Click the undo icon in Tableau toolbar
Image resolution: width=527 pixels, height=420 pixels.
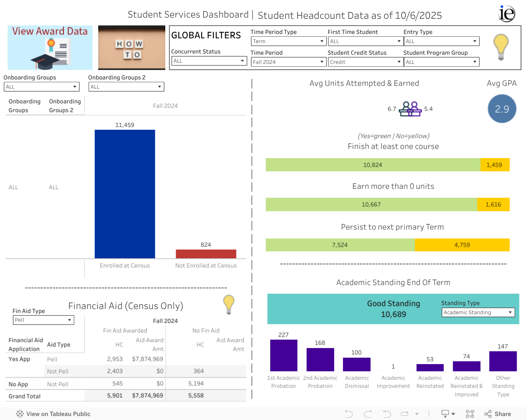(x=349, y=414)
